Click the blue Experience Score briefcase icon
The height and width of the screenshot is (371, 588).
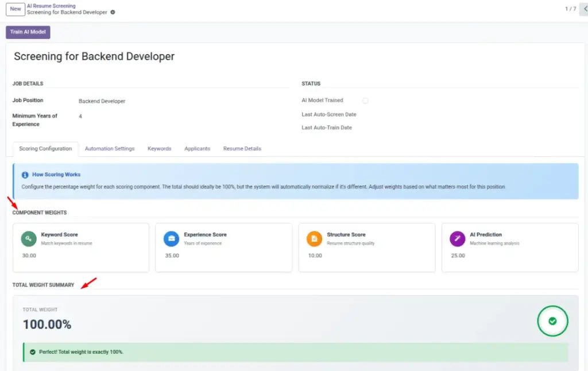click(x=171, y=239)
